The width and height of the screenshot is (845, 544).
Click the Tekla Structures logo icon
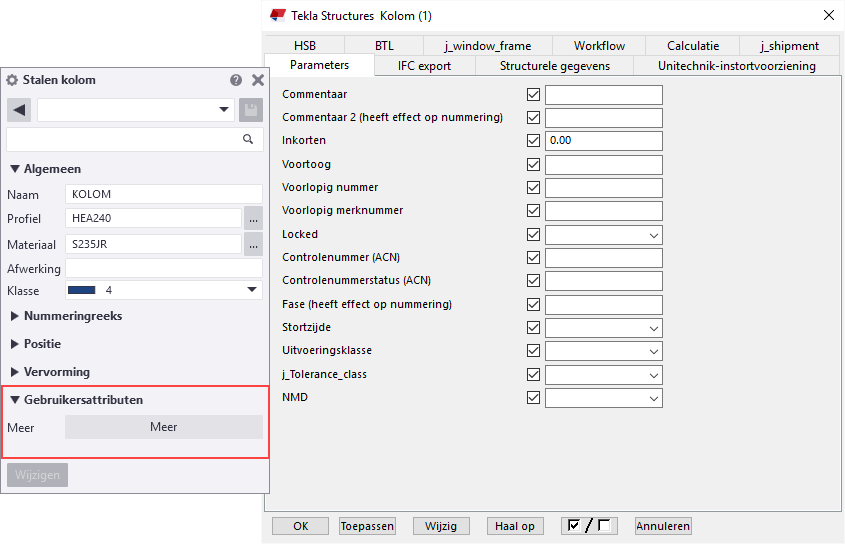click(x=278, y=16)
